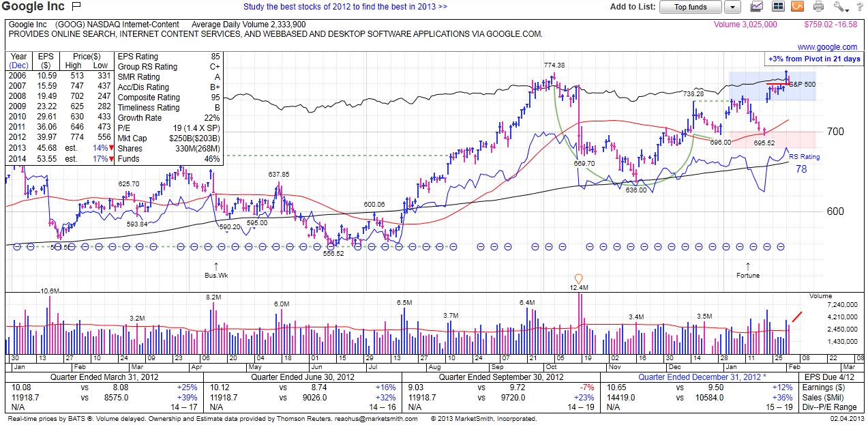Screen dimensions: 868x425
Task: Click the 774.38 price high label
Action: pos(554,65)
